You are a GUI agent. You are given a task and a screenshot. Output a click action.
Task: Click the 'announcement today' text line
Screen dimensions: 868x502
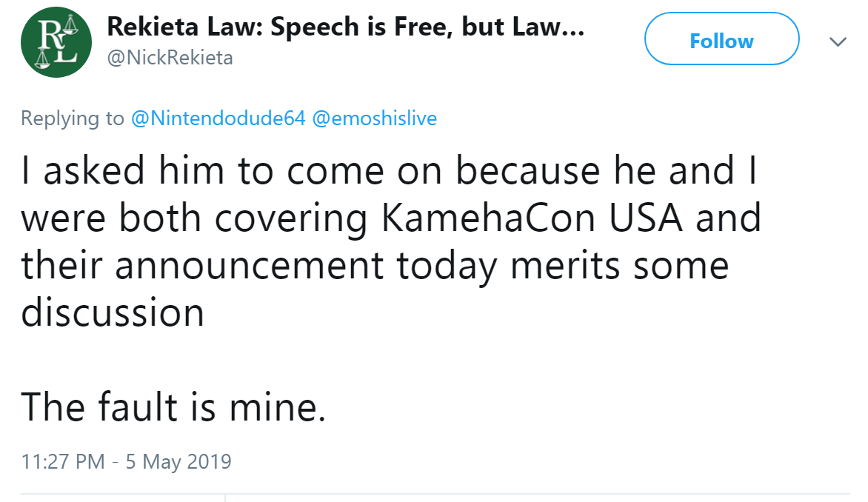(x=306, y=266)
